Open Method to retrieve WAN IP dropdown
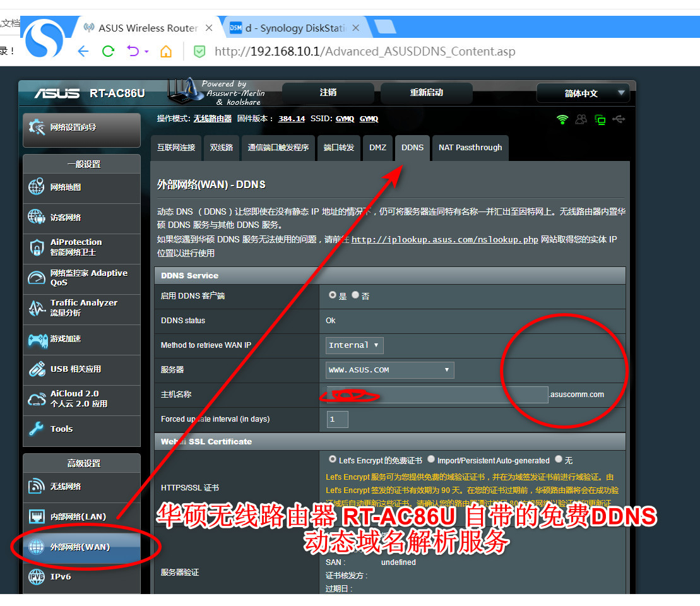The height and width of the screenshot is (606, 700). (x=355, y=345)
